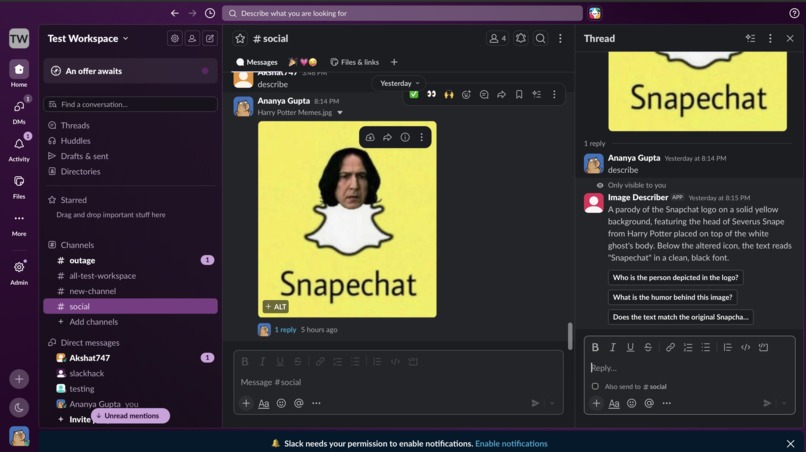Reply in thread from message toolbar
This screenshot has width=806, height=452.
tap(484, 94)
